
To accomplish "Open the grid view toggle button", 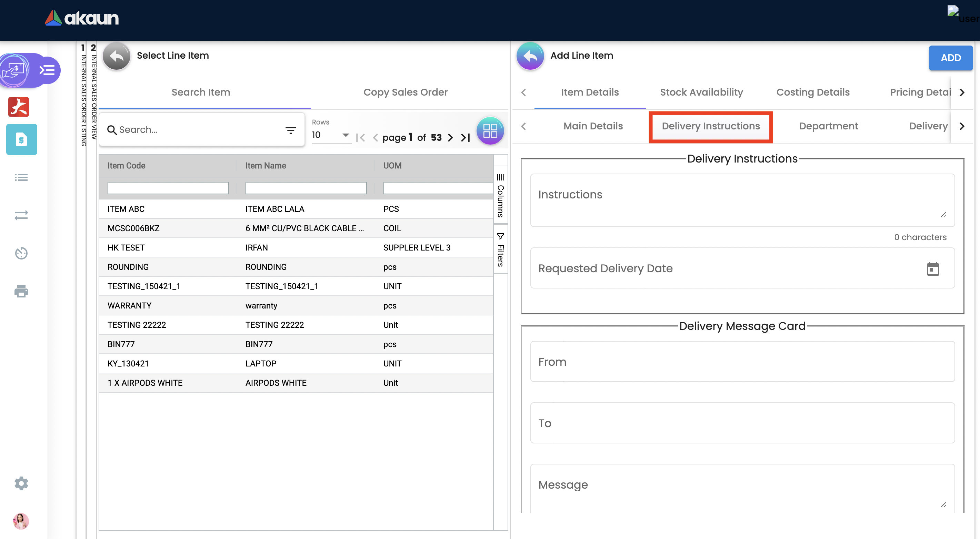I will click(490, 131).
